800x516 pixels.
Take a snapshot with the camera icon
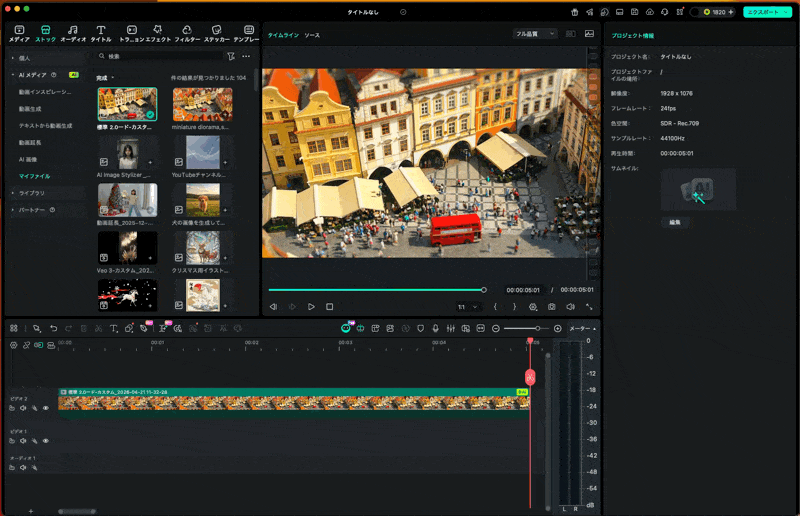(x=552, y=307)
